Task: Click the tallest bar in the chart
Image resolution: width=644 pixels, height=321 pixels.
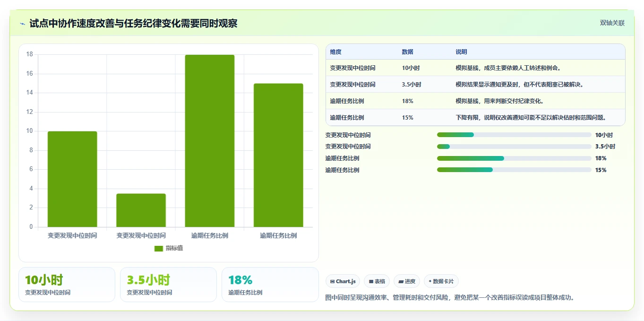Action: 210,141
